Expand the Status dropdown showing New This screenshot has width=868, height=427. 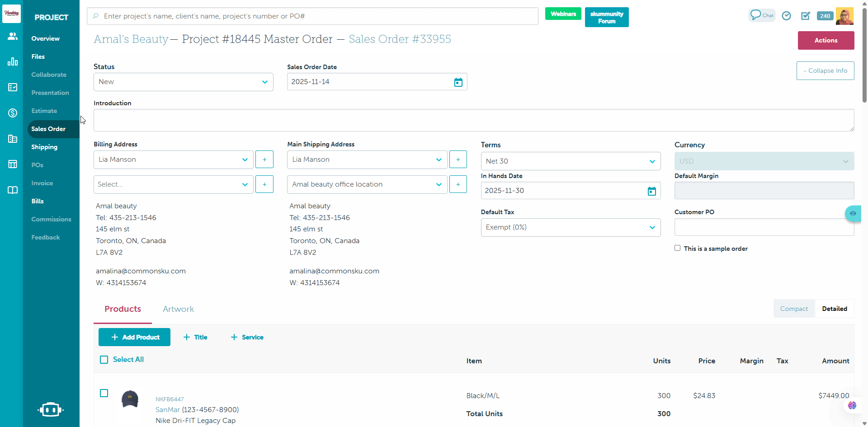(x=183, y=82)
